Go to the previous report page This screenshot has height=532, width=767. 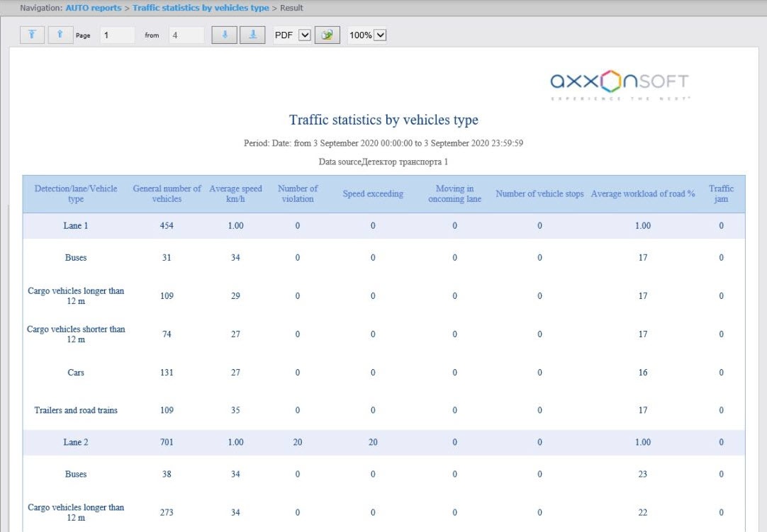click(60, 35)
